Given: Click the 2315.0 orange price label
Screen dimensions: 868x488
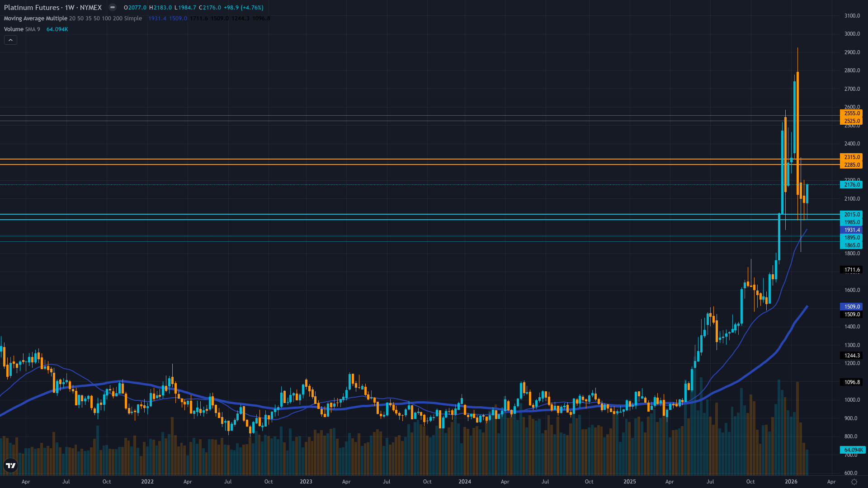Looking at the screenshot, I should (x=851, y=157).
